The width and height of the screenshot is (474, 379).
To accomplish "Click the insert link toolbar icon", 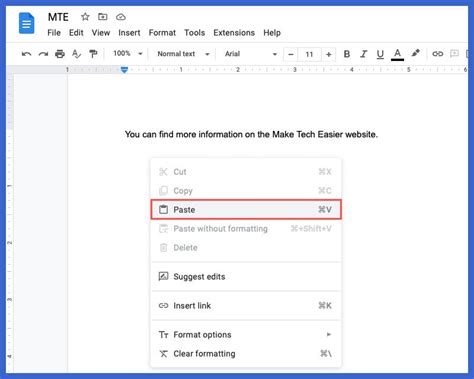I will tap(437, 54).
